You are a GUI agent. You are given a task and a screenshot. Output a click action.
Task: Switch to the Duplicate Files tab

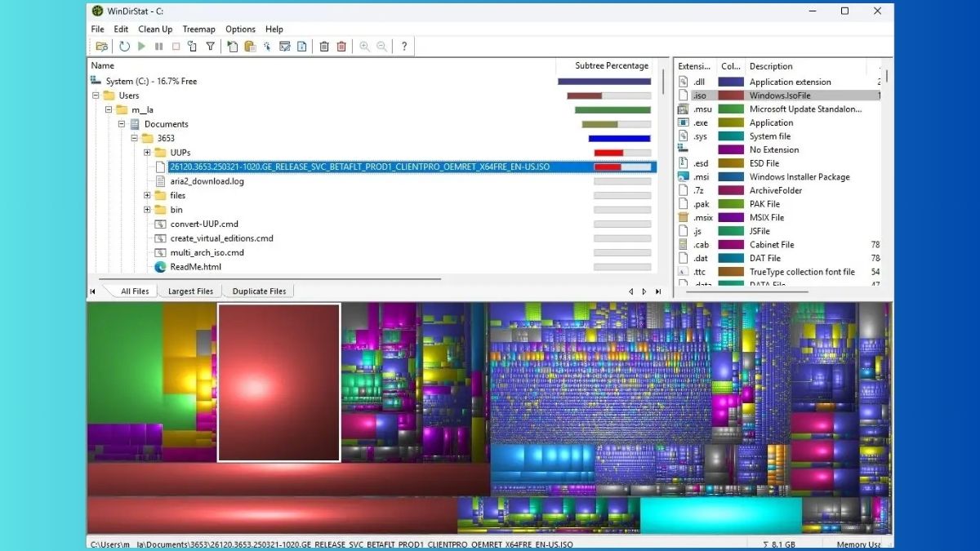[x=259, y=291]
